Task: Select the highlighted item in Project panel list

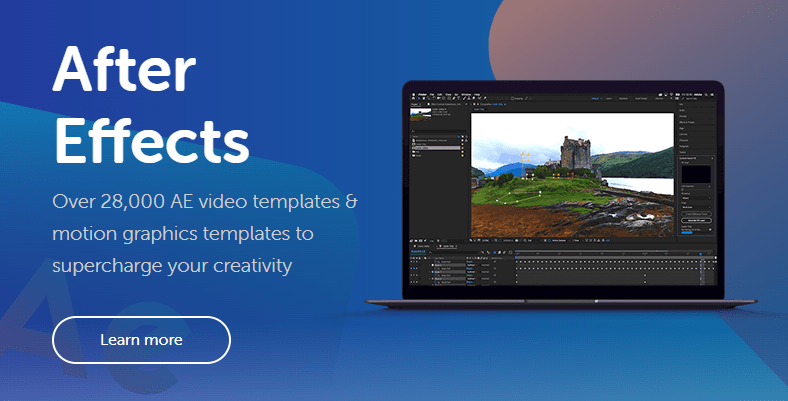Action: pyautogui.click(x=436, y=148)
